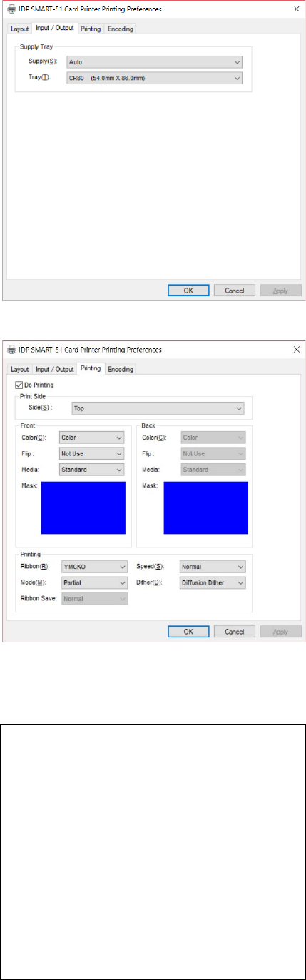Image resolution: width=306 pixels, height=980 pixels.
Task: Click OK in the Input/Output dialog
Action: (x=188, y=291)
